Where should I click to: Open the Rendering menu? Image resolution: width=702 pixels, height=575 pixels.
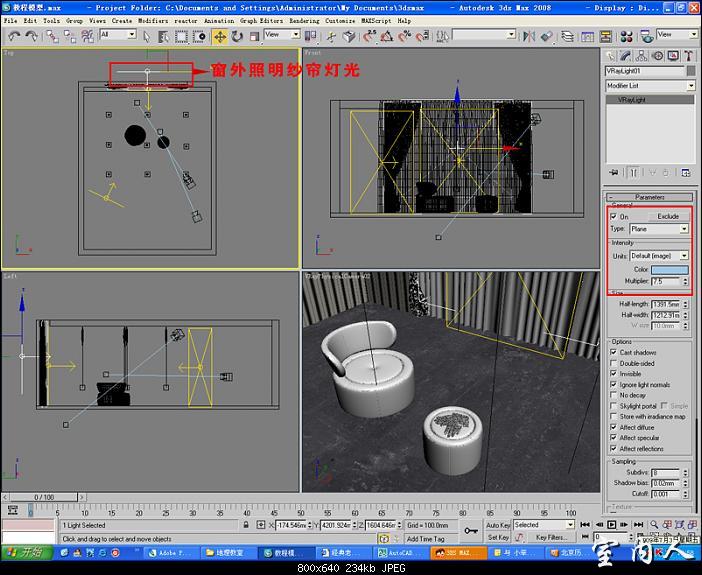(x=304, y=20)
